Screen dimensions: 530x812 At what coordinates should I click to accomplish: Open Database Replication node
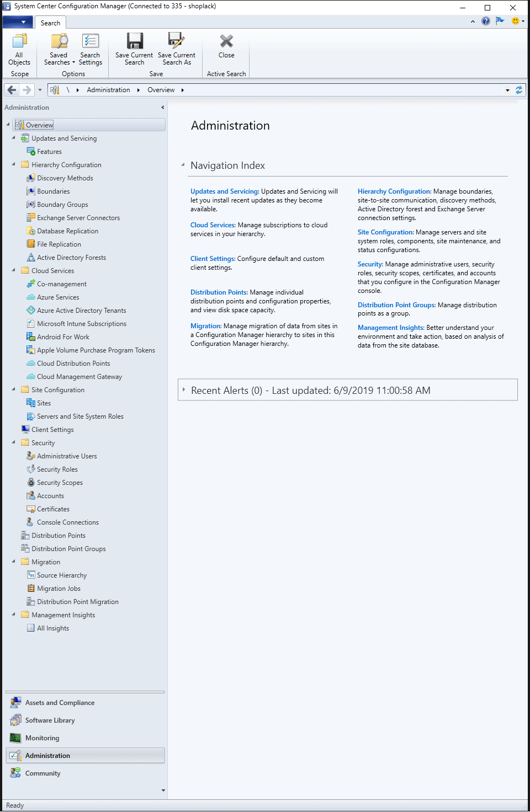point(67,231)
